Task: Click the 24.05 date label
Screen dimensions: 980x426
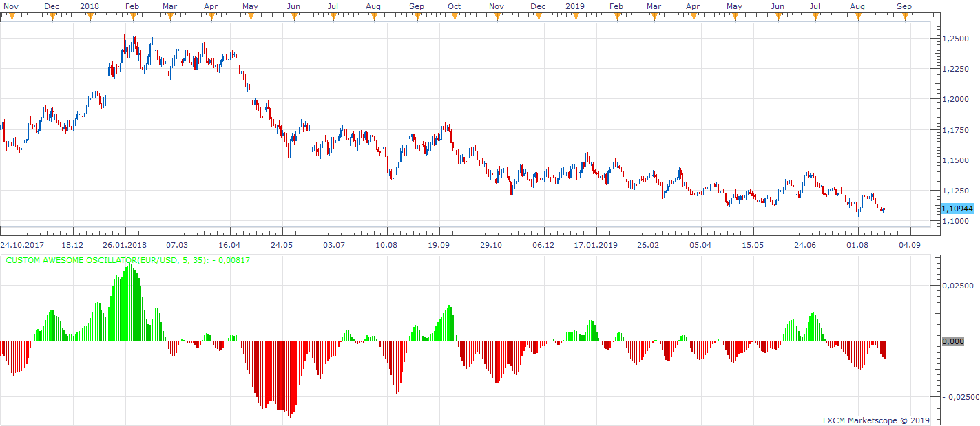Action: pos(282,245)
